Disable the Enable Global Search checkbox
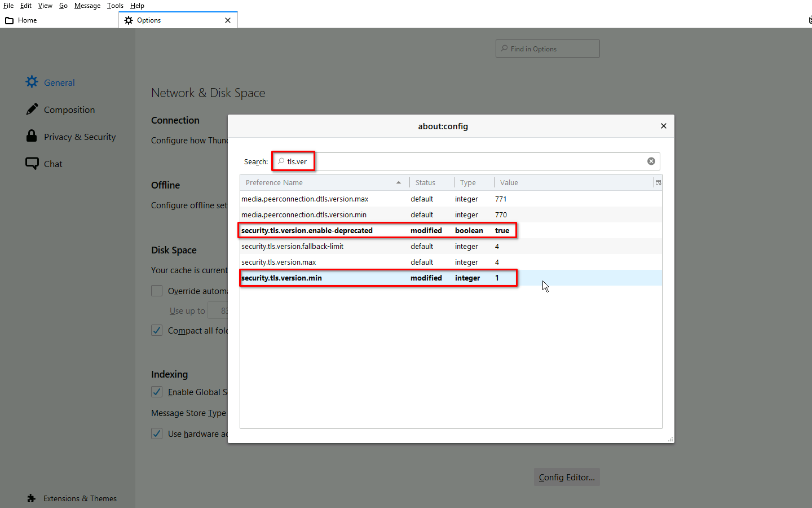The height and width of the screenshot is (508, 812). [157, 392]
